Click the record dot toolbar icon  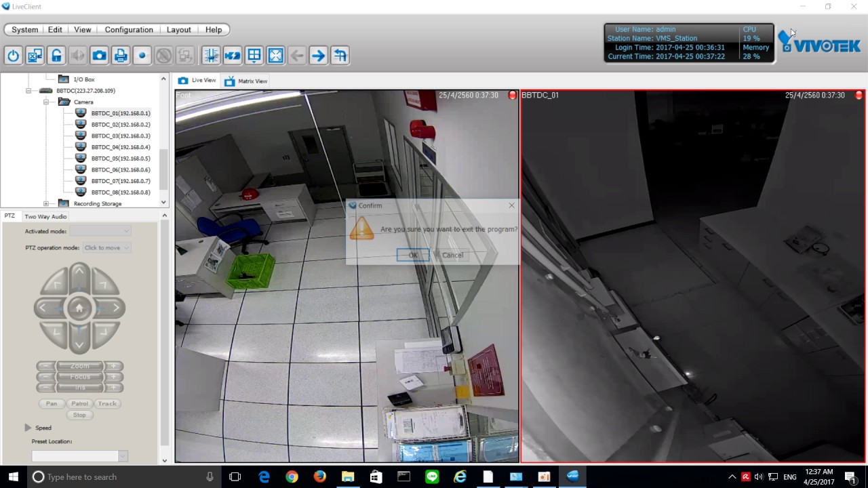(142, 56)
